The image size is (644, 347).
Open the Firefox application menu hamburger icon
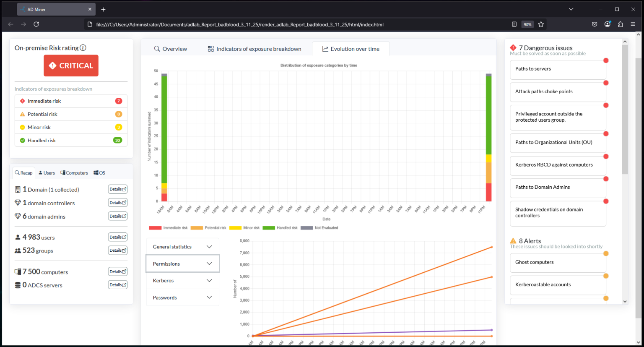pyautogui.click(x=633, y=24)
